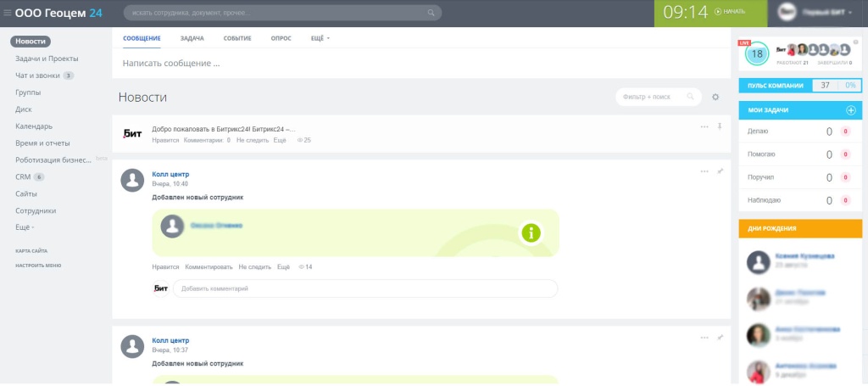
Task: Click the Пульс компании indicator bar
Action: coord(799,85)
